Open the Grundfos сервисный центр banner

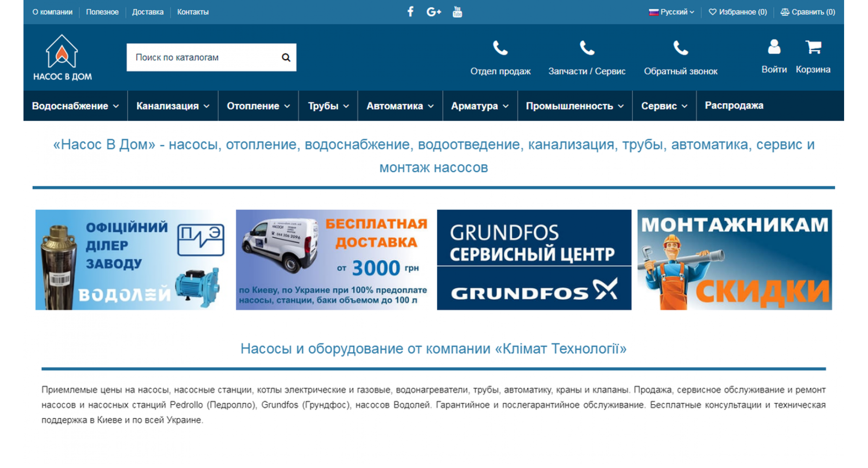pyautogui.click(x=534, y=260)
